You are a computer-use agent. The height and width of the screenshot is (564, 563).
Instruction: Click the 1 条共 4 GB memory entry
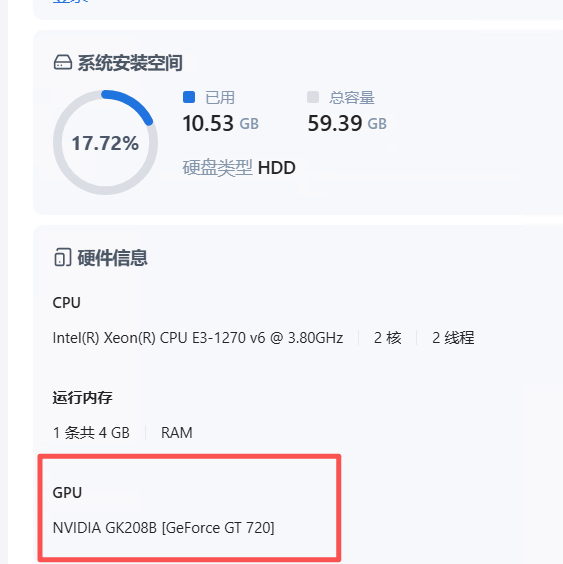[91, 433]
